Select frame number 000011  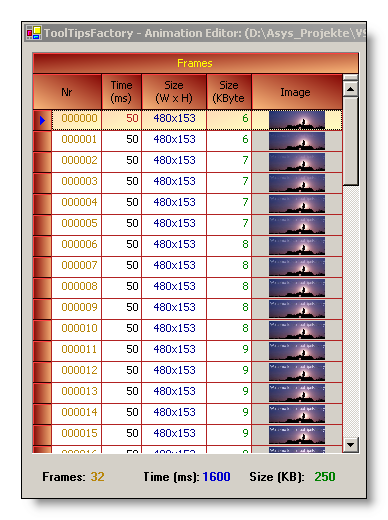pos(79,349)
